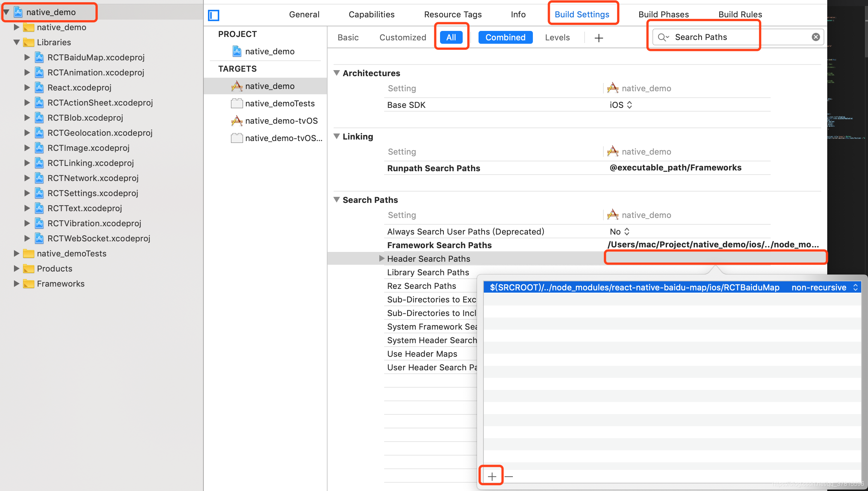The width and height of the screenshot is (868, 491).
Task: Select RCTSettings.xcodeproj in navigator
Action: [93, 193]
